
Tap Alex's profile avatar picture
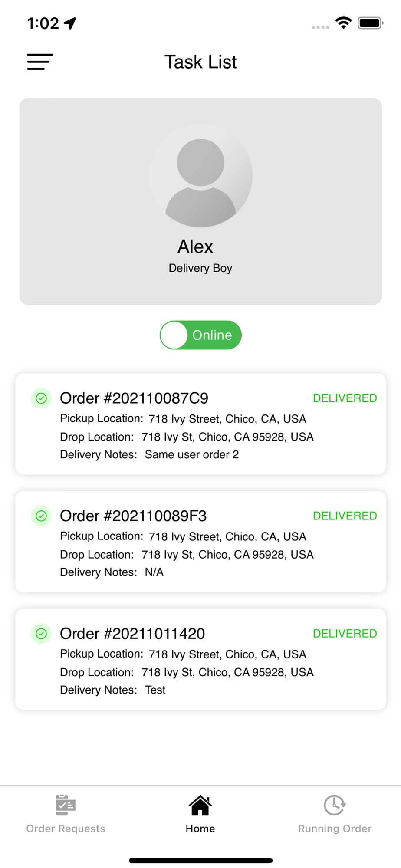(200, 176)
